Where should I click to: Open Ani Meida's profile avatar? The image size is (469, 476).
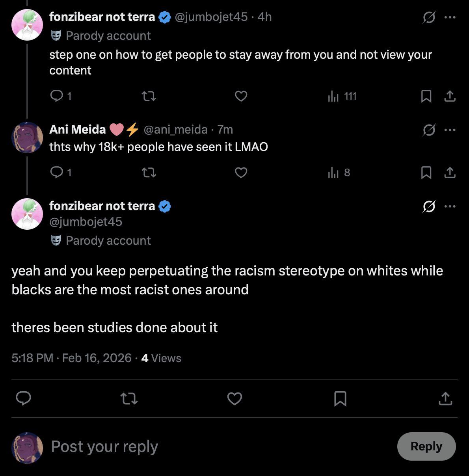(27, 138)
